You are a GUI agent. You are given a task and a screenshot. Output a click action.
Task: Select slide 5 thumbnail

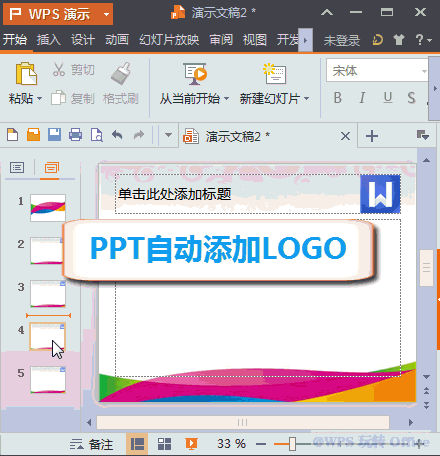[x=48, y=380]
